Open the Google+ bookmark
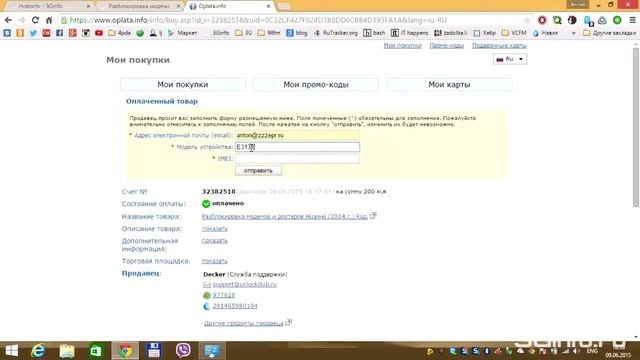Image resolution: width=640 pixels, height=360 pixels. (73, 33)
